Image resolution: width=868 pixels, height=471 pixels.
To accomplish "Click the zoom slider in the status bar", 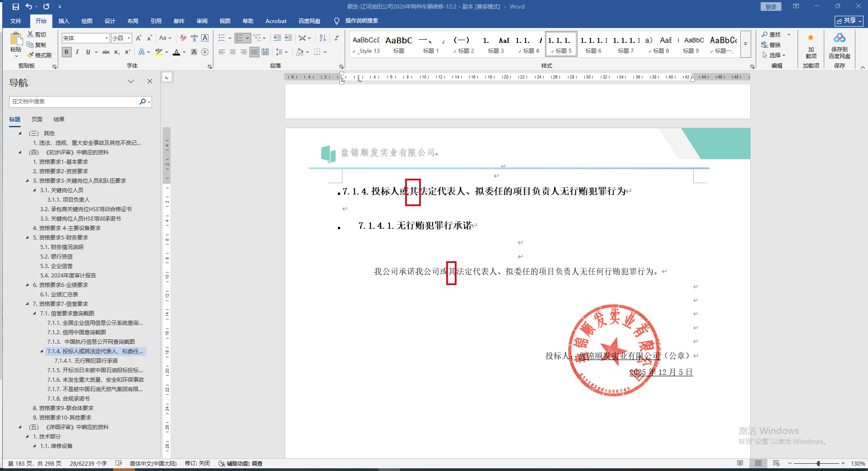I will point(818,463).
